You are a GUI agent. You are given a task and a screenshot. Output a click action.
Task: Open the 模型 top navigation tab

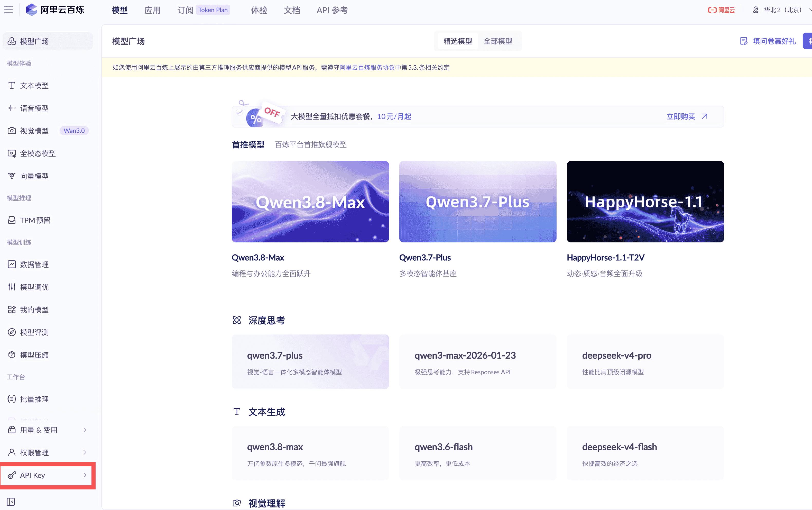120,10
